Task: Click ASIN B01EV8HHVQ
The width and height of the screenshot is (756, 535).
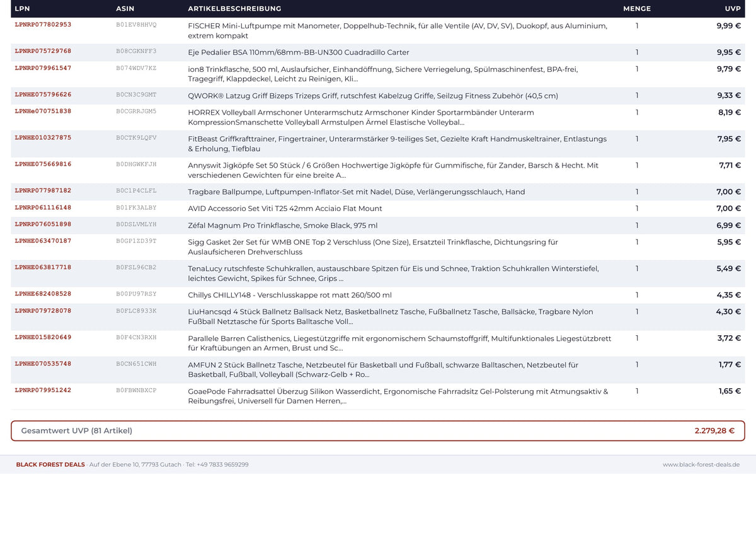Action: tap(136, 25)
